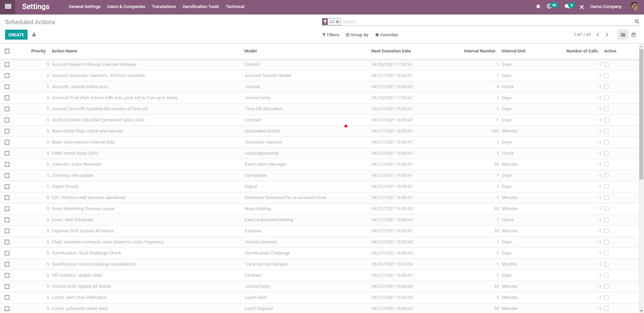This screenshot has width=644, height=313.
Task: Click the filter funnel facet icon
Action: coord(325,22)
